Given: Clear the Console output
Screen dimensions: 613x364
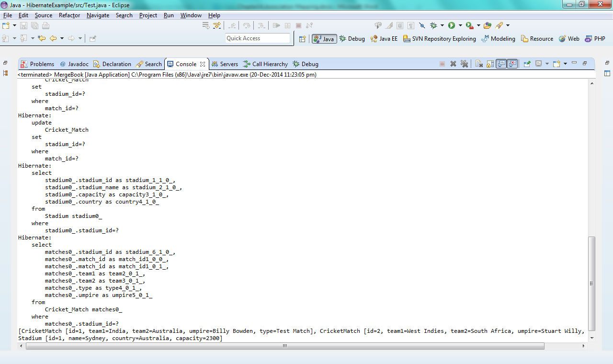Looking at the screenshot, I should (479, 64).
